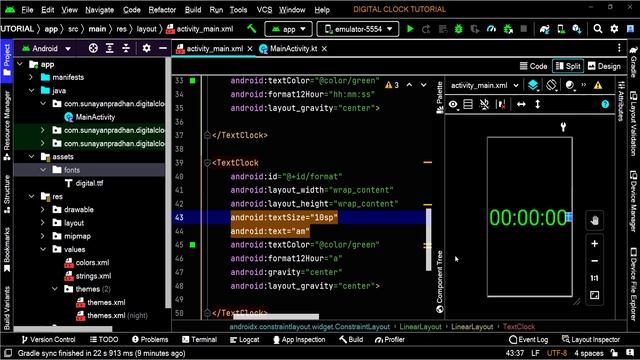This screenshot has width=640, height=360.
Task: Open the Logcat tool window
Action: [244, 340]
